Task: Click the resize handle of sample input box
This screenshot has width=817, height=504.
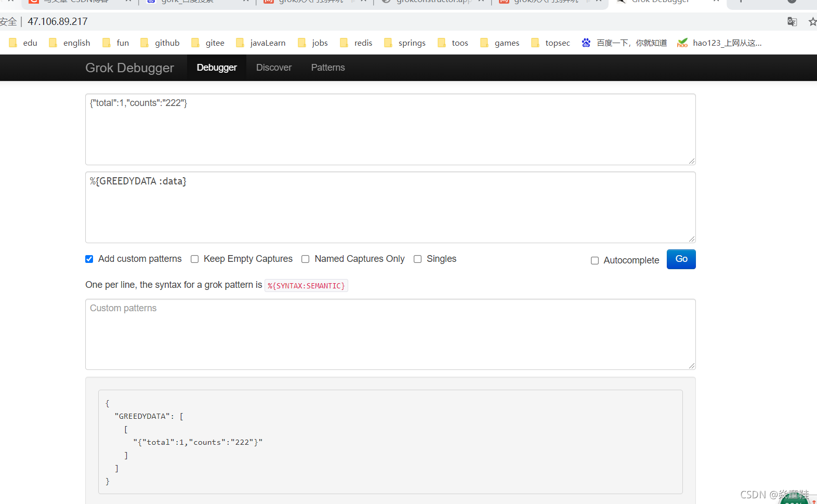Action: point(692,161)
